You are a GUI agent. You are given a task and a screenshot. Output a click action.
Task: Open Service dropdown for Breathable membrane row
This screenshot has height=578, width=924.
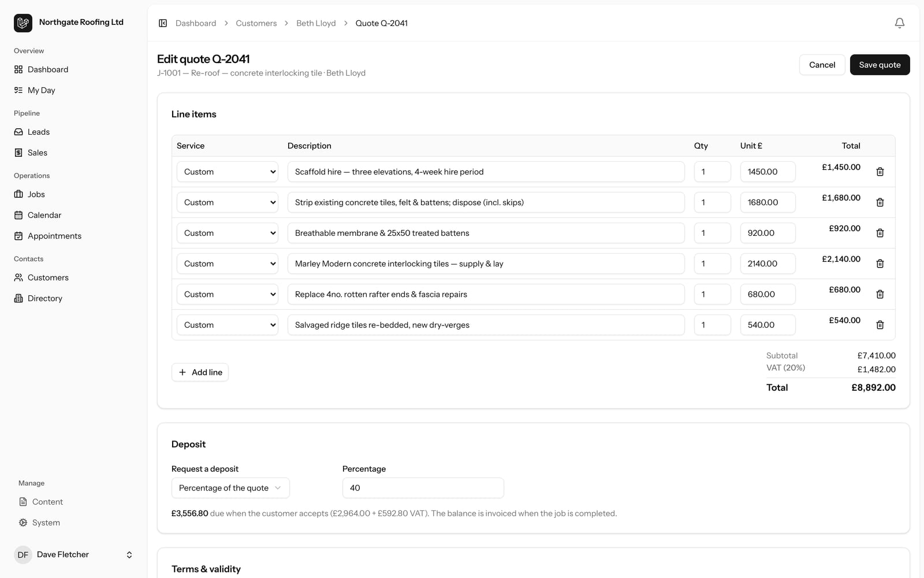pyautogui.click(x=228, y=233)
